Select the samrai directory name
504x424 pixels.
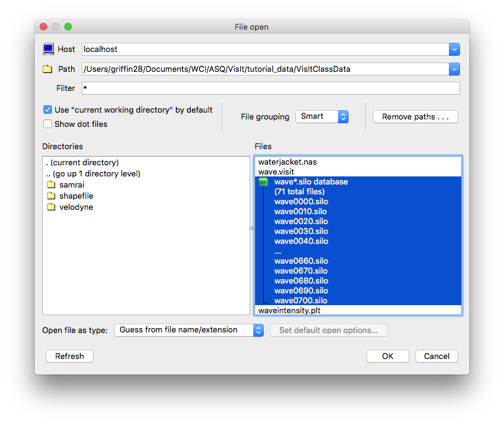click(x=72, y=184)
